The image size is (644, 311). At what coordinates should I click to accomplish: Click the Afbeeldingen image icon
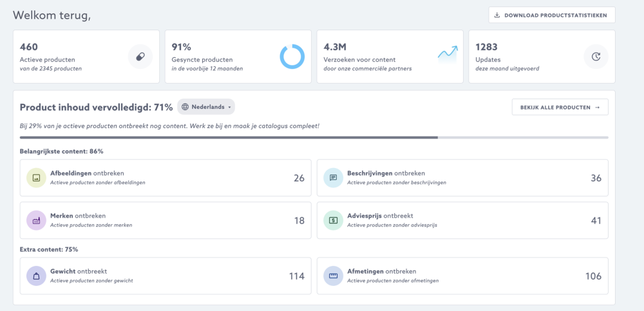coord(36,178)
